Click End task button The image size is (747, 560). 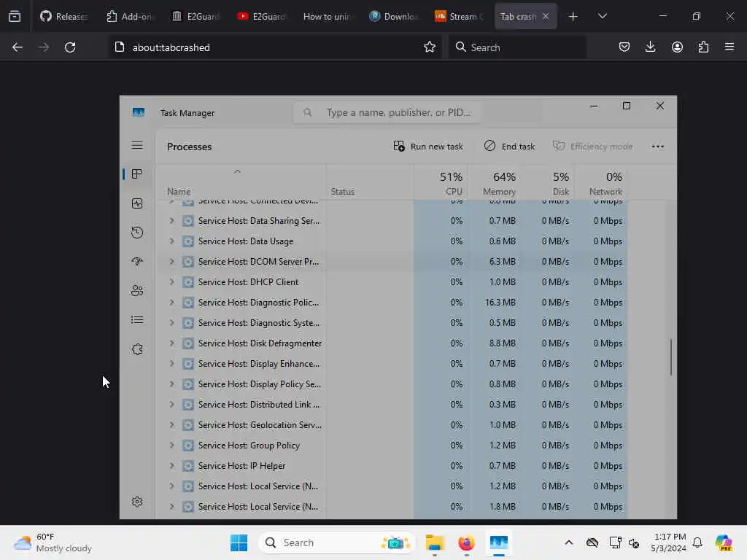click(x=509, y=146)
